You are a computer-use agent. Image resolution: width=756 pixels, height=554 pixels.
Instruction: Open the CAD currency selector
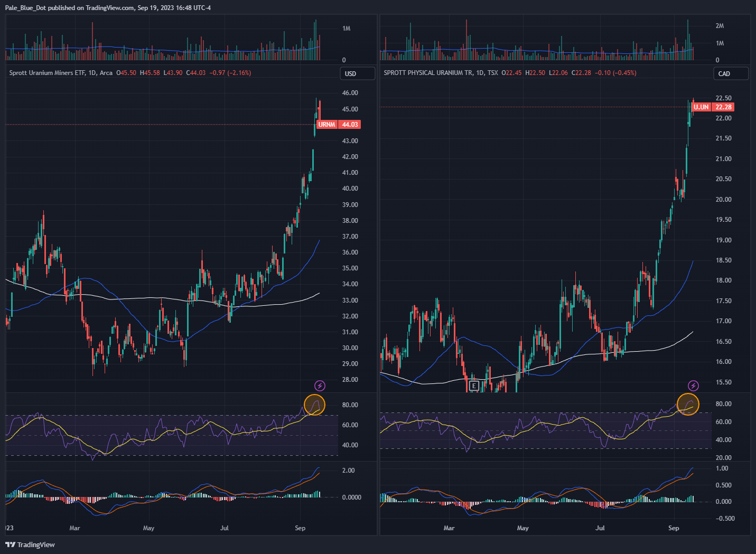[731, 73]
